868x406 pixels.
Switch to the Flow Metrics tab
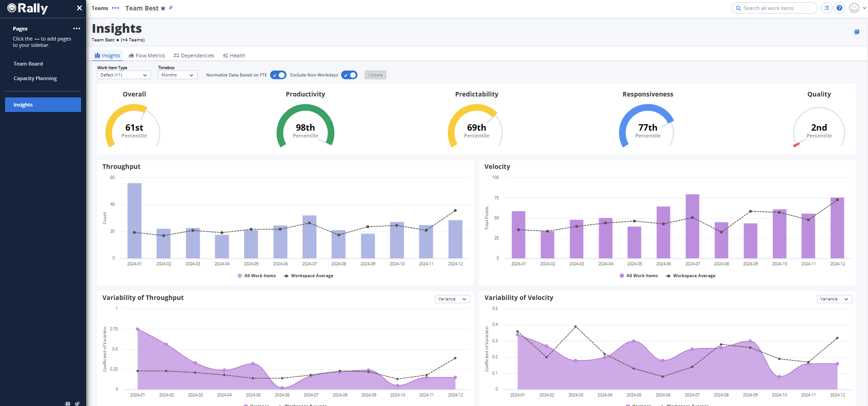[x=147, y=56]
